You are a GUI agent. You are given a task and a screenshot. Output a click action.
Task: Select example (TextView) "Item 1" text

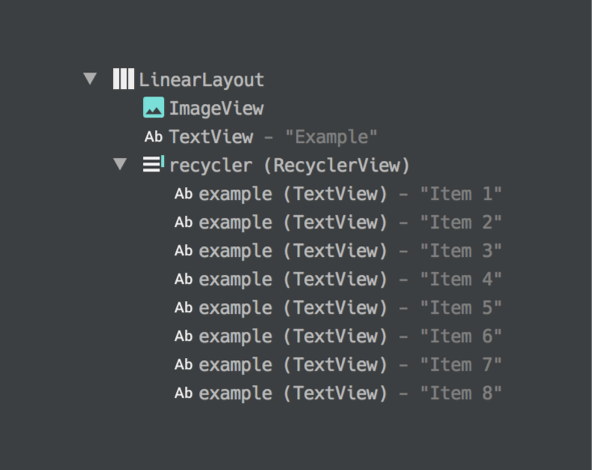pos(350,194)
